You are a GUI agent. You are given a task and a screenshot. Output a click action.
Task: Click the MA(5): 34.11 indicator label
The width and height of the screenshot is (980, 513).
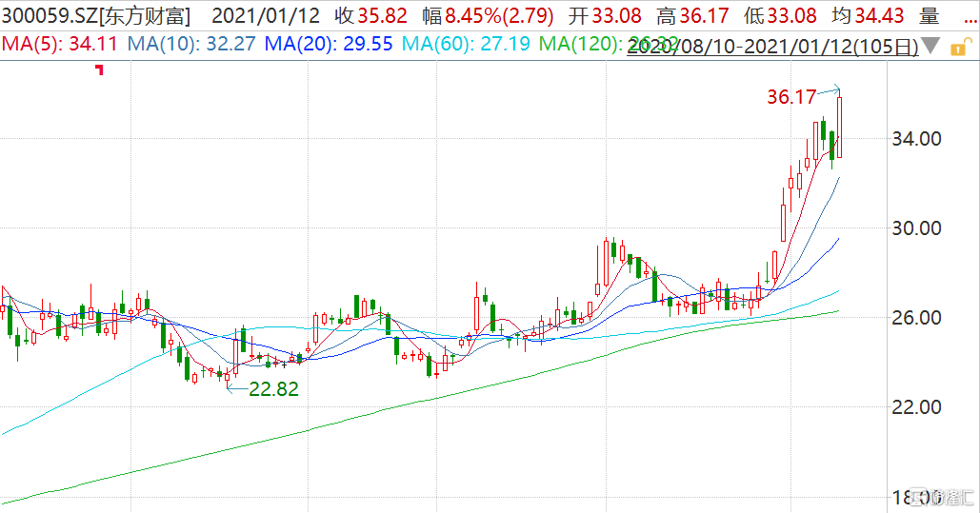(59, 44)
